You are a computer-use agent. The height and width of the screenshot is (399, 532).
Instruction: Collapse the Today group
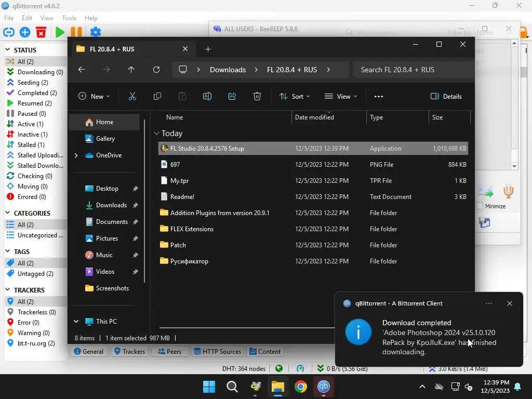coord(156,134)
